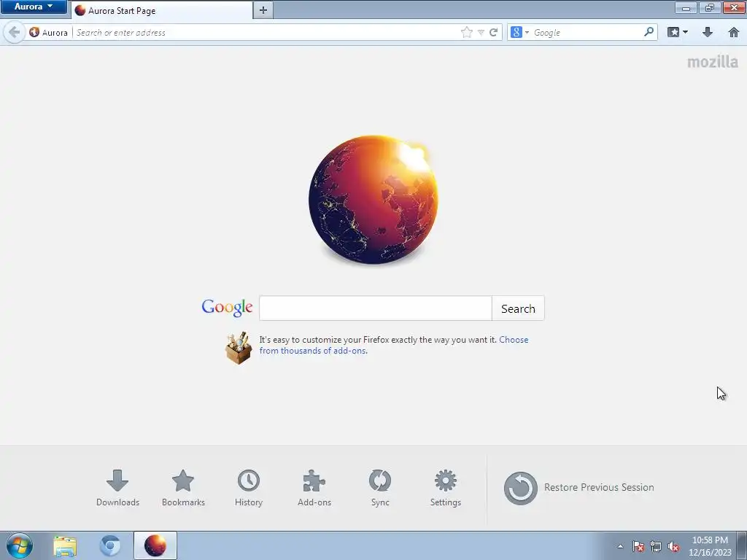Open the clock showing 10:58 PM
The height and width of the screenshot is (560, 747).
710,546
